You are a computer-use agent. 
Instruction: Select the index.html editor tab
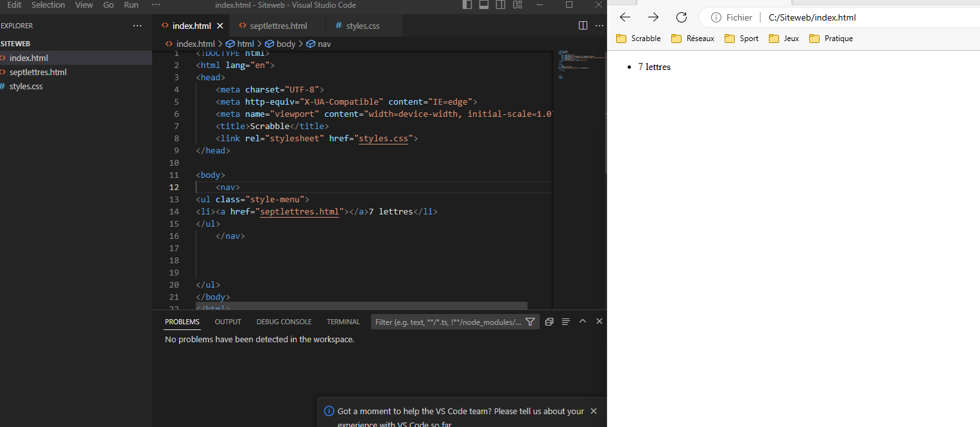point(192,26)
